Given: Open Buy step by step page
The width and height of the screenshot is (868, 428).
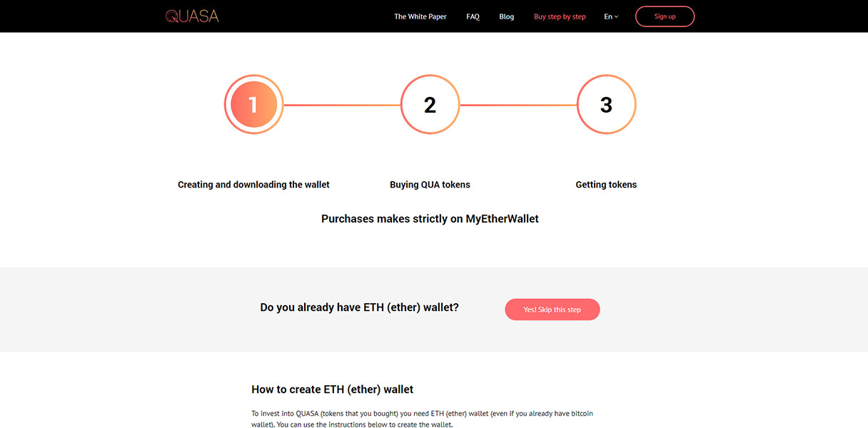Looking at the screenshot, I should tap(560, 16).
